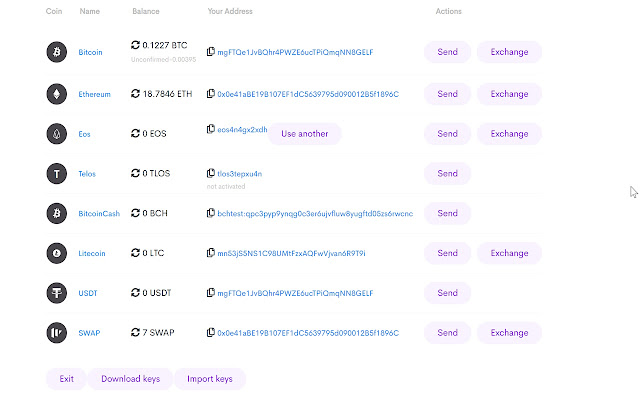Click the Telos coin logo icon
The image size is (640, 400).
(56, 173)
